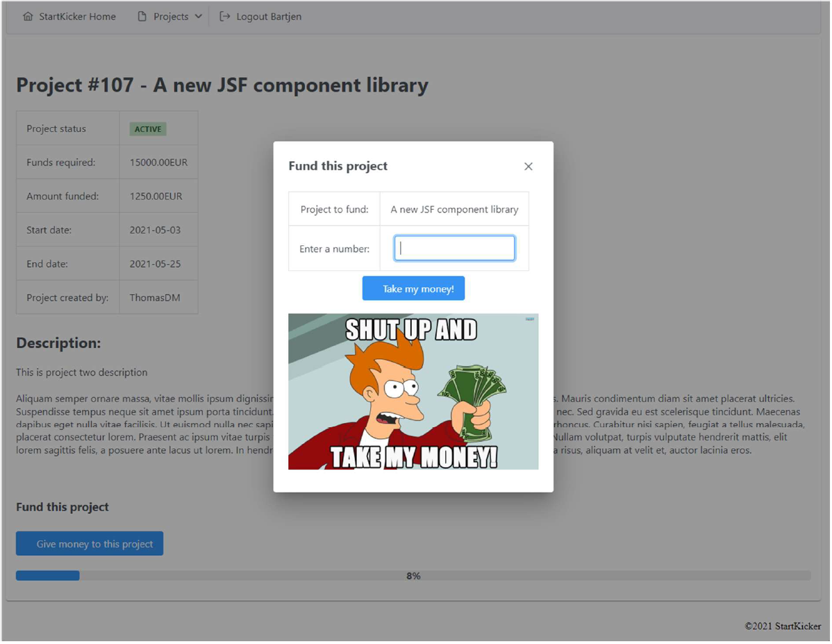Click the 'Fund this project' section heading on page
832x644 pixels.
click(x=62, y=508)
